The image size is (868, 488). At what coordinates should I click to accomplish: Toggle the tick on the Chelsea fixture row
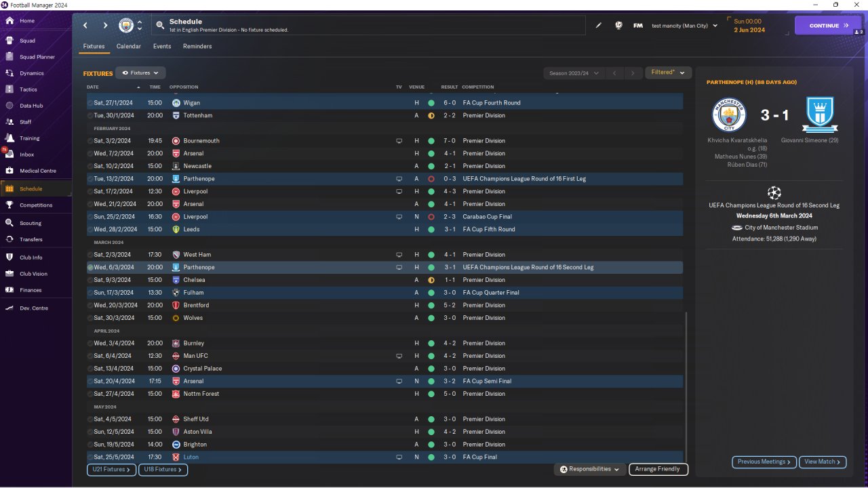90,280
